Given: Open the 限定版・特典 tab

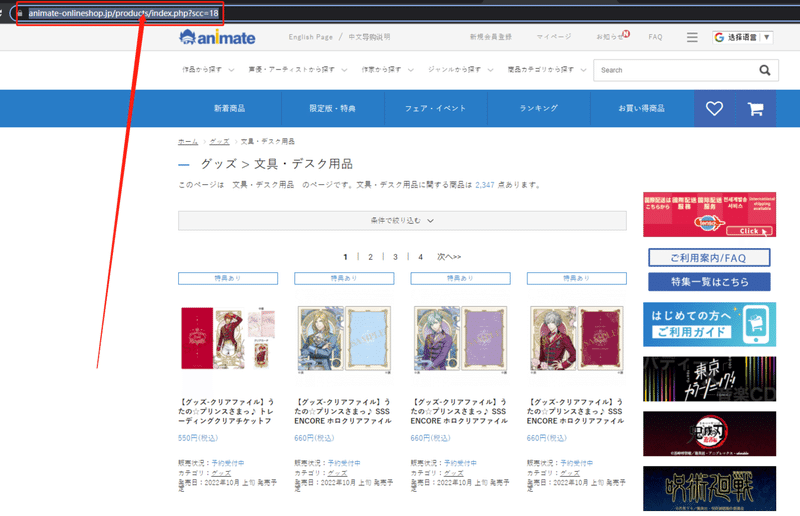Looking at the screenshot, I should click(x=333, y=108).
